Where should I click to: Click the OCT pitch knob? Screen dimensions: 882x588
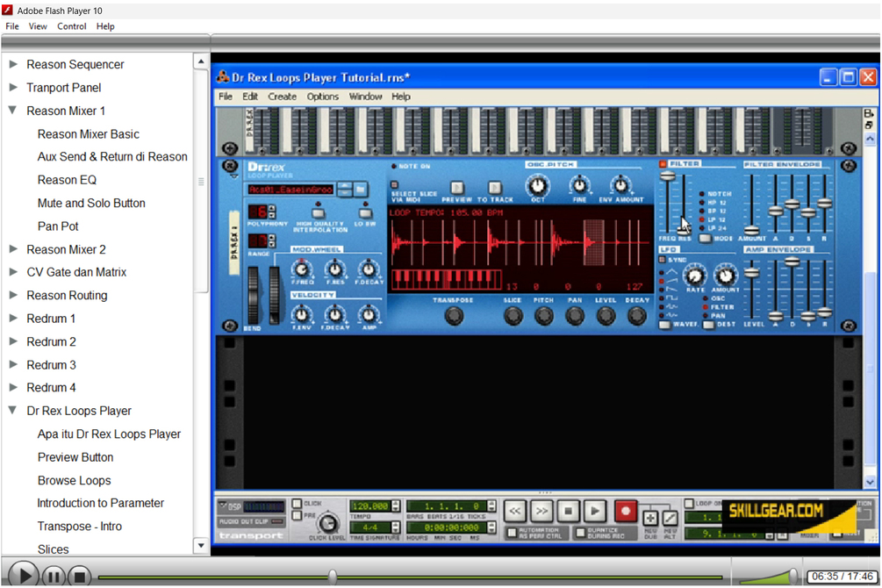click(538, 185)
